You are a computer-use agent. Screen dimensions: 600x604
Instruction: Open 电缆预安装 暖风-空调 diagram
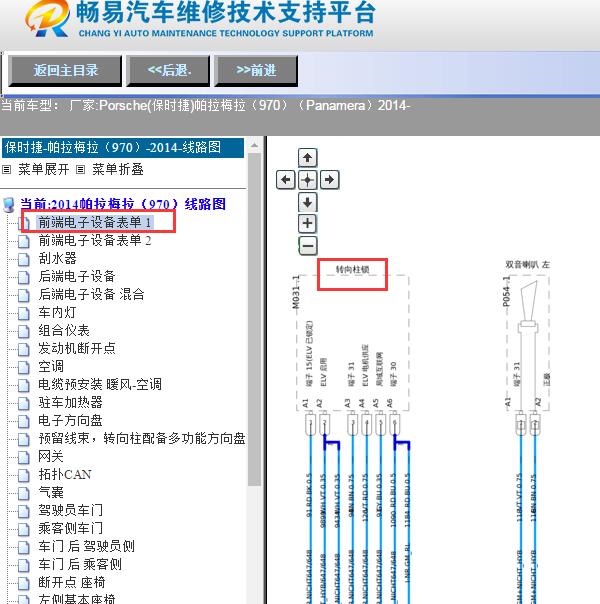[100, 384]
